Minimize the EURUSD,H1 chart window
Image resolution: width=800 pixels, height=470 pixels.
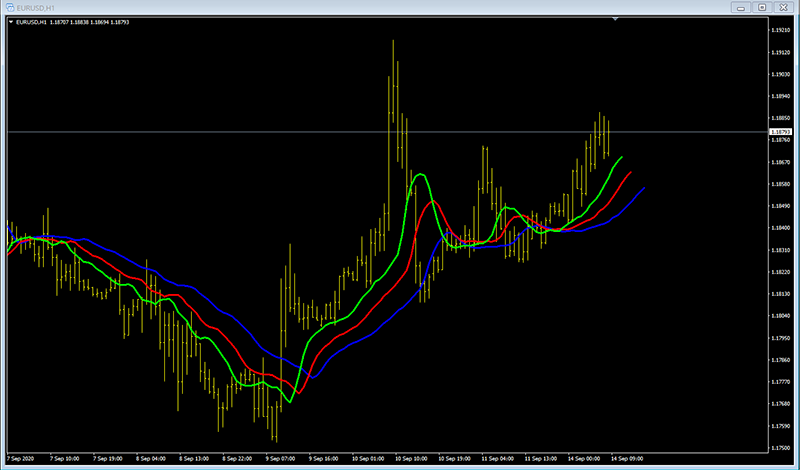(743, 7)
